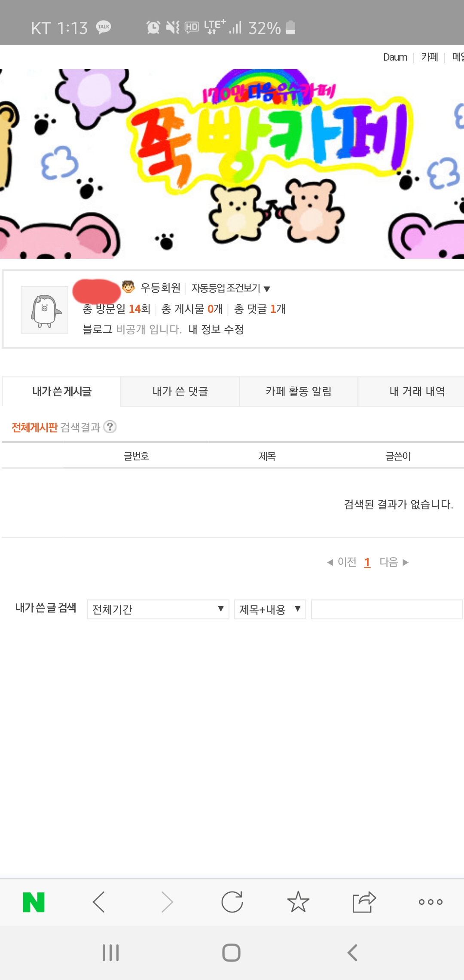Focus the 내가쓴글 검색 text field
Image resolution: width=464 pixels, height=980 pixels.
coord(387,609)
